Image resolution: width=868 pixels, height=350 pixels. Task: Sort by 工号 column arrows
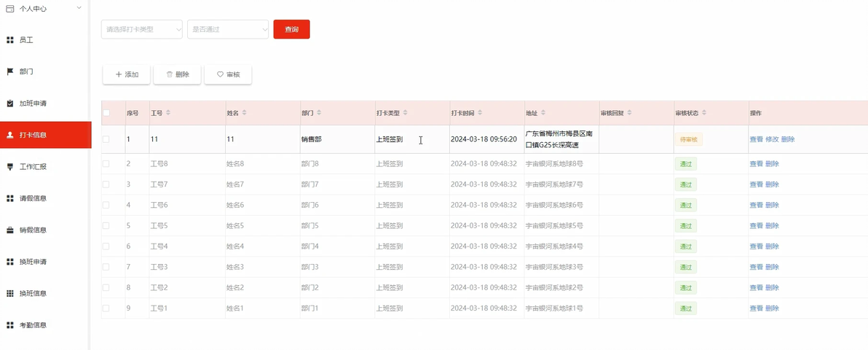tap(168, 112)
